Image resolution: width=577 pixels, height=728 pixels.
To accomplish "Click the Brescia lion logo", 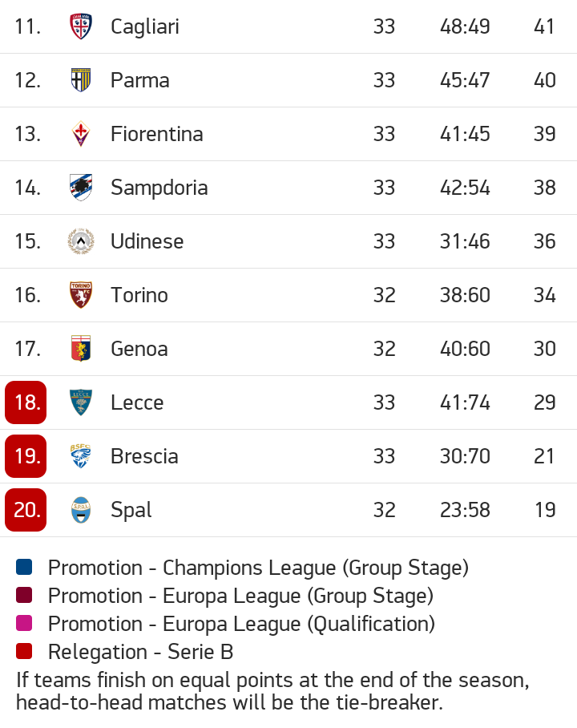I will [x=81, y=456].
